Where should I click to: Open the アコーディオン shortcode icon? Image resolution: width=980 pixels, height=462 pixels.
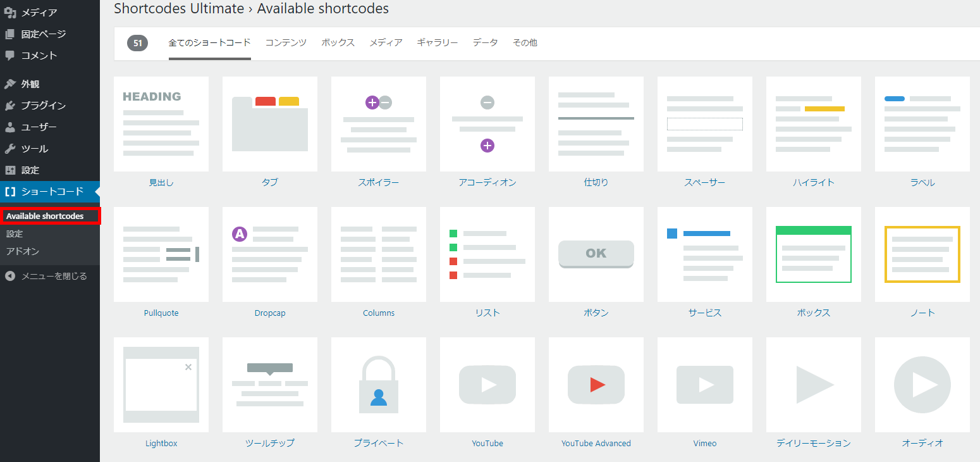(x=487, y=124)
